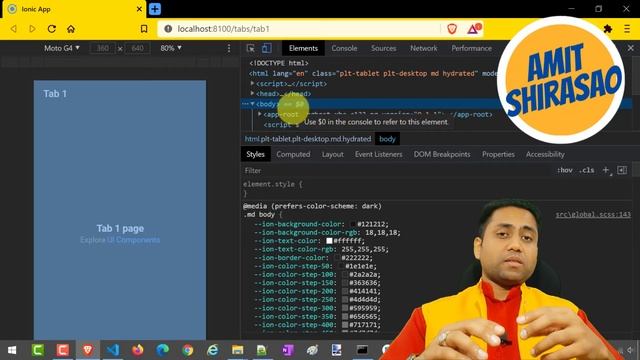
Task: Click the device width field 360
Action: pyautogui.click(x=102, y=48)
